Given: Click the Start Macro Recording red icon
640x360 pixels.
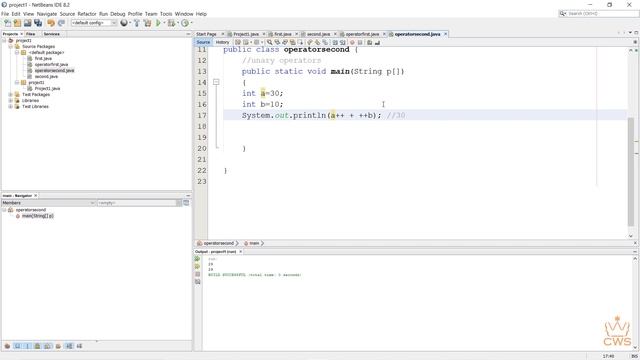Looking at the screenshot, I should tap(352, 42).
